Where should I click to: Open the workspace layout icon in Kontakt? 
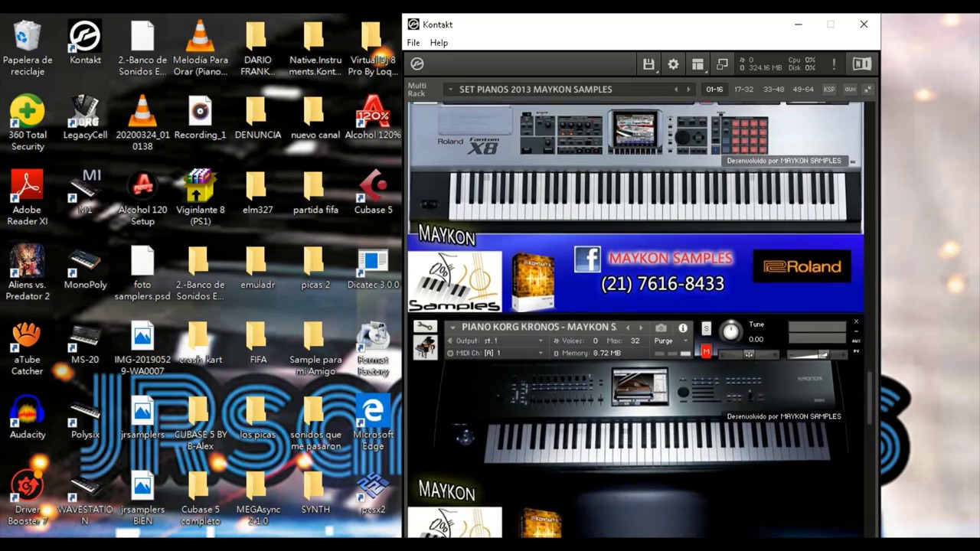[697, 64]
